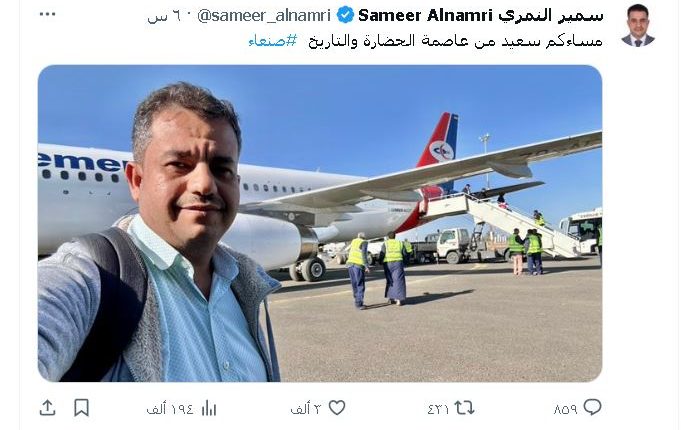Click the share/upload arrow icon
This screenshot has height=430, width=681.
click(x=47, y=408)
